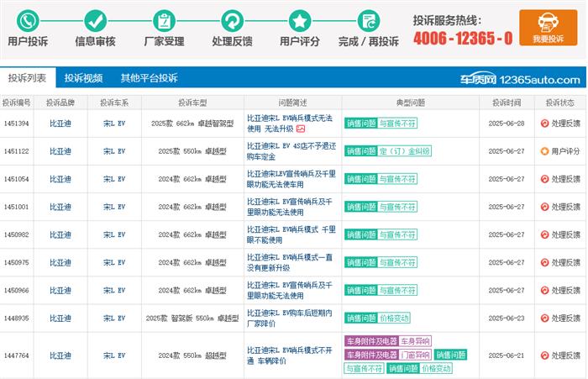Open complaint 比亚迪宋L EV购车后短期内厂家降价
The image size is (588, 379).
[x=290, y=318]
